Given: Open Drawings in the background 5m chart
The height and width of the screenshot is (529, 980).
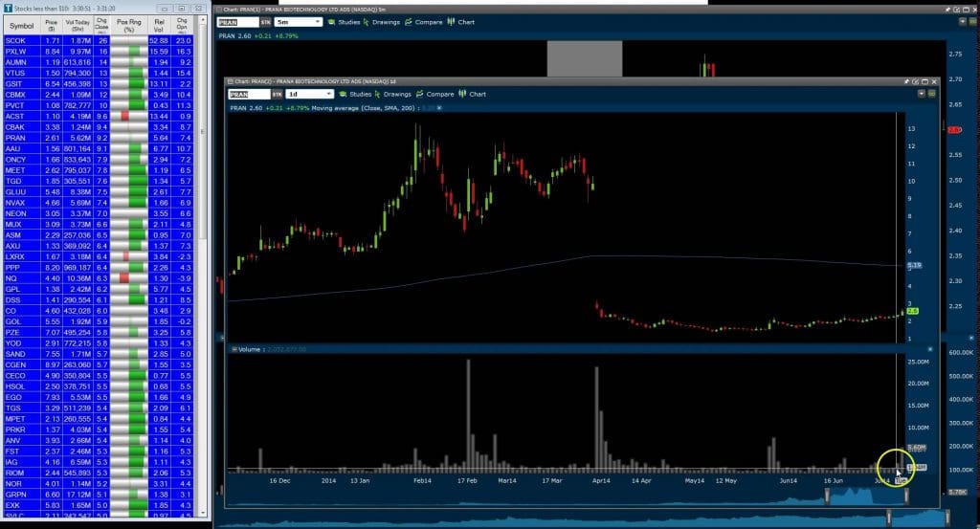Looking at the screenshot, I should [x=381, y=22].
